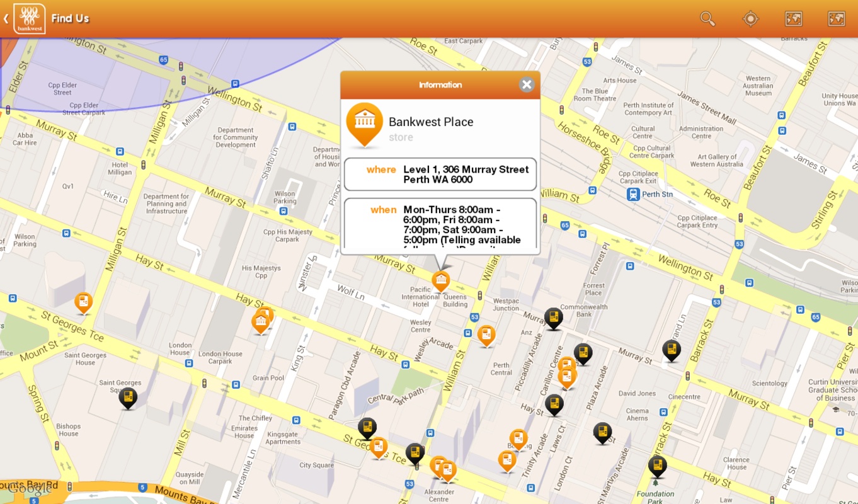Click the Information popup header
Viewport: 858px width, 504px height.
point(440,85)
